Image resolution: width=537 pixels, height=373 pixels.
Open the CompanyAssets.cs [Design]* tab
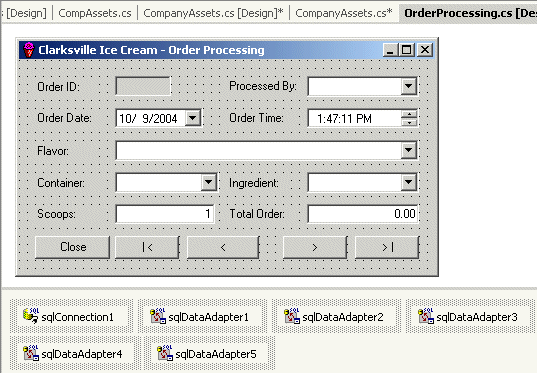[x=213, y=13]
